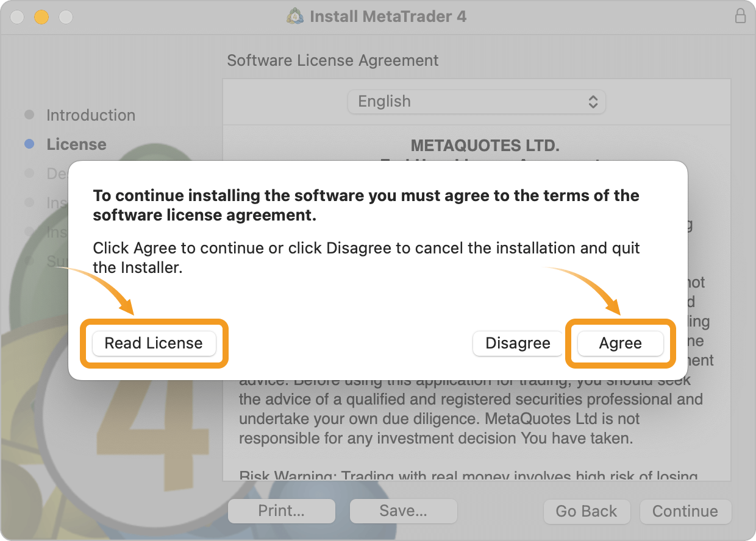
Task: Click the MetaTrader icon in title bar
Action: pos(295,16)
